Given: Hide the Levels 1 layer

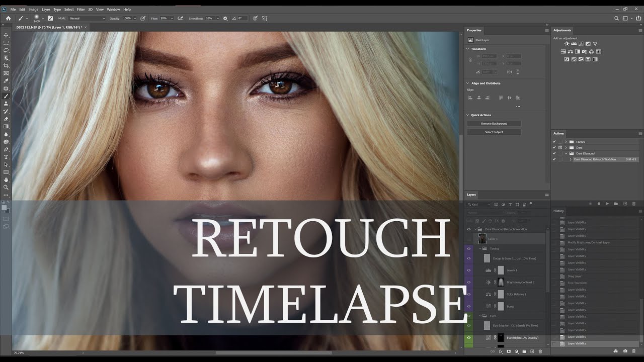Looking at the screenshot, I should click(469, 270).
